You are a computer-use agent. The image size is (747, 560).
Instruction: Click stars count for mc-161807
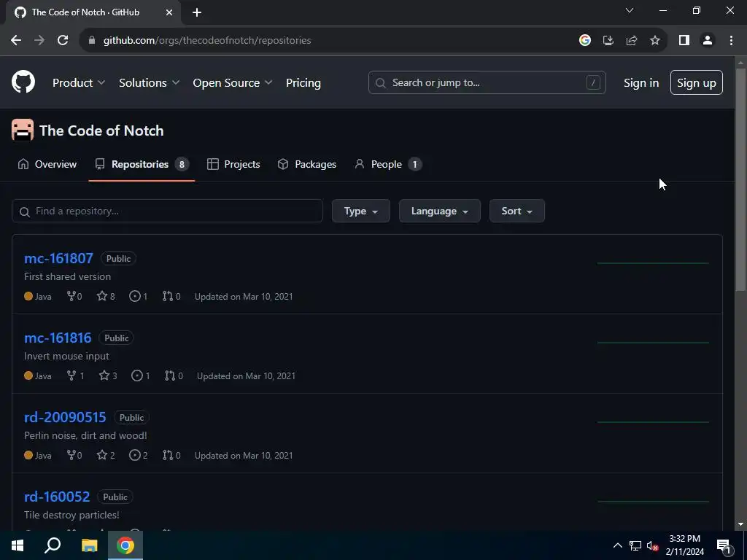106,296
